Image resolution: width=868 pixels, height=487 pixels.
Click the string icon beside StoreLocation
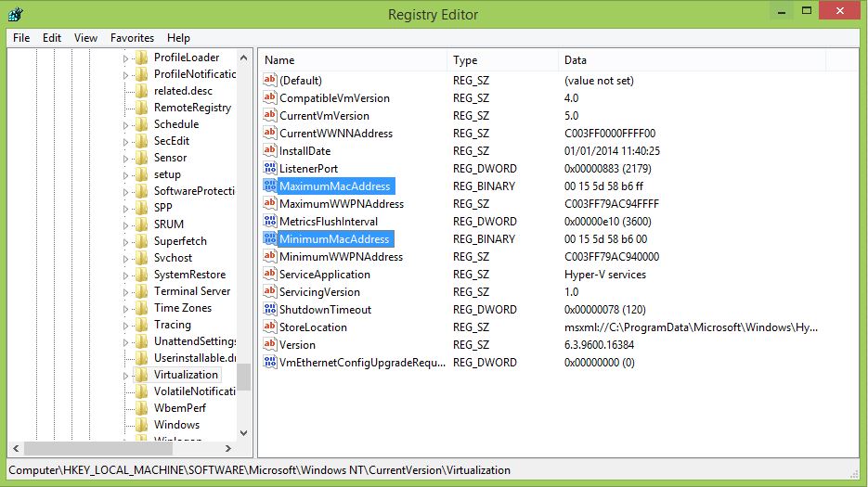pyautogui.click(x=269, y=327)
